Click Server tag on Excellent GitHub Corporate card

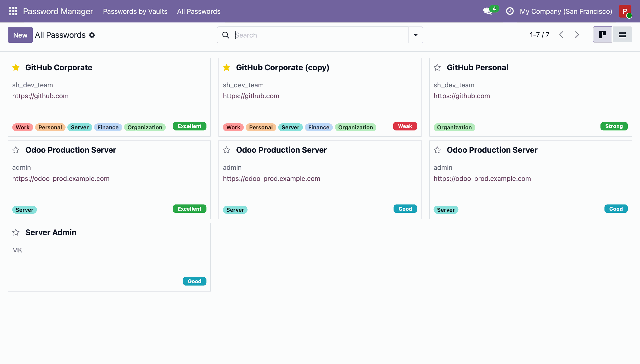pyautogui.click(x=80, y=127)
